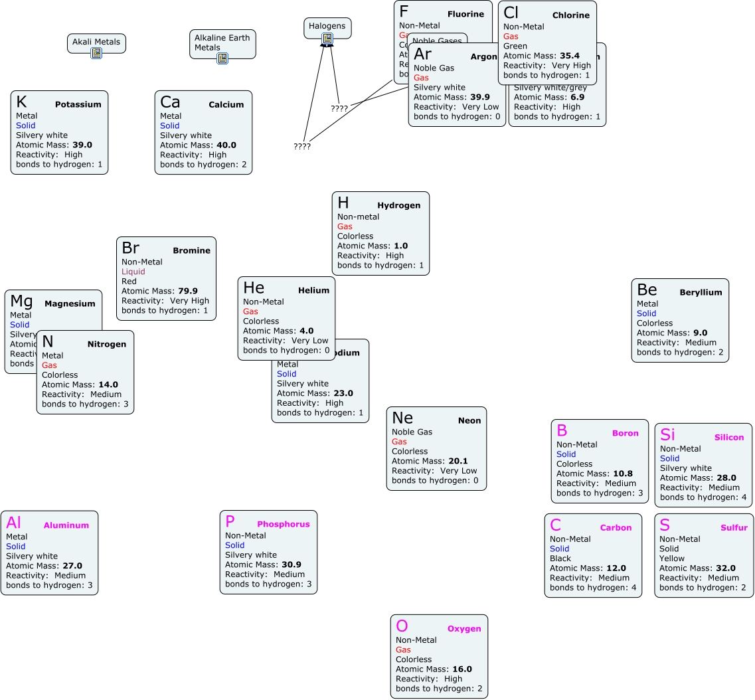This screenshot has height=700, width=755.
Task: Open the resource icon under Halogens
Action: [x=327, y=39]
